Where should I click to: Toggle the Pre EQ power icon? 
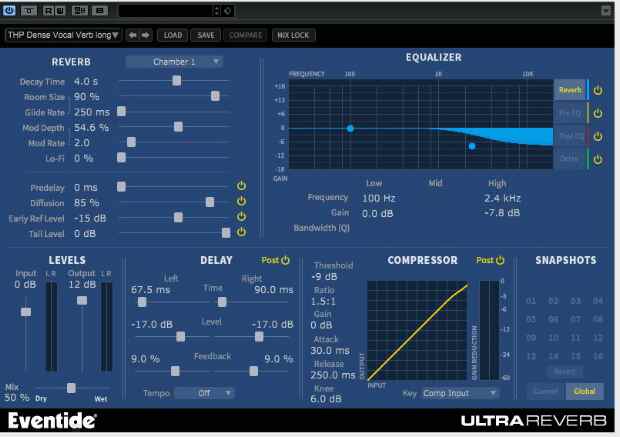point(598,113)
